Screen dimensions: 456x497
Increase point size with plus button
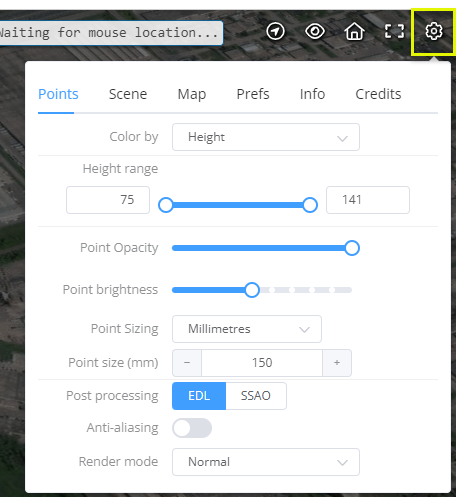(x=337, y=363)
